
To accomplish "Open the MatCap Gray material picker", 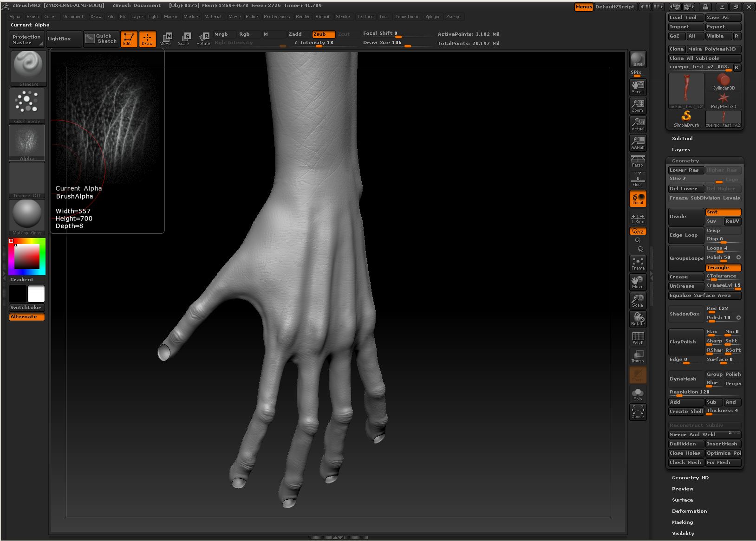I will [x=27, y=217].
